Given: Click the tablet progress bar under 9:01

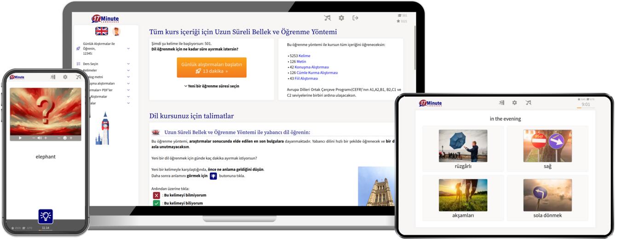Looking at the screenshot, I should 586,108.
